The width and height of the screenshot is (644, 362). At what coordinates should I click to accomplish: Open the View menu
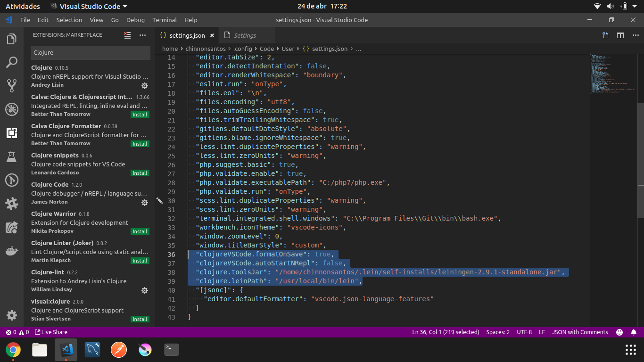96,20
